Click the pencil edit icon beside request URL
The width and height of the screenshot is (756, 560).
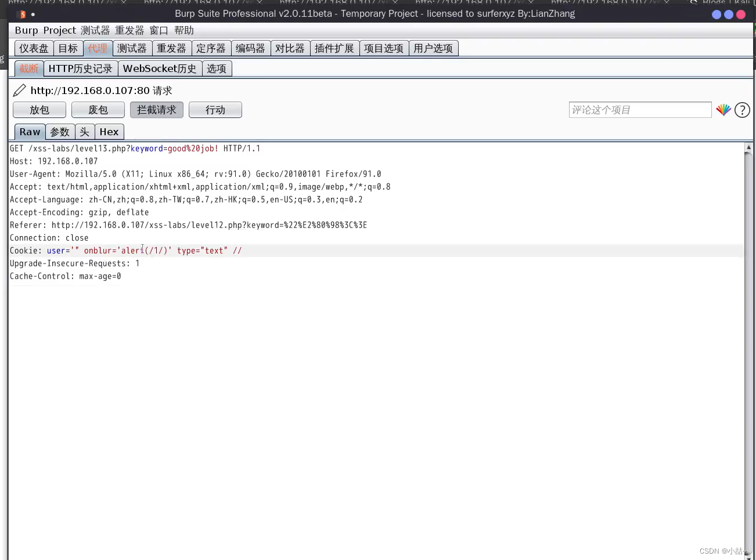tap(20, 91)
